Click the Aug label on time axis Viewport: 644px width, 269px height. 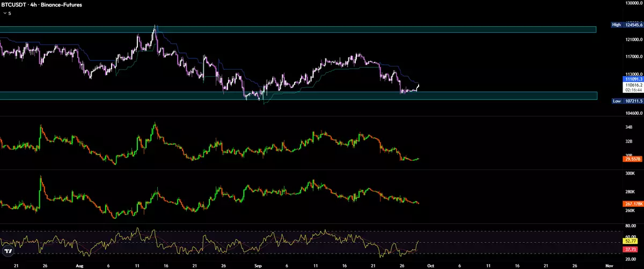click(79, 265)
